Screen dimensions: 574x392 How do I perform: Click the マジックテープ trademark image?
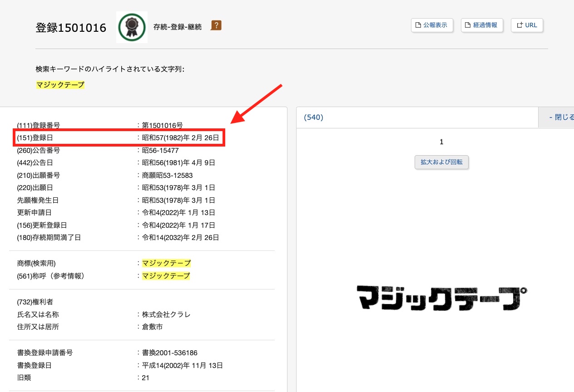(x=442, y=298)
